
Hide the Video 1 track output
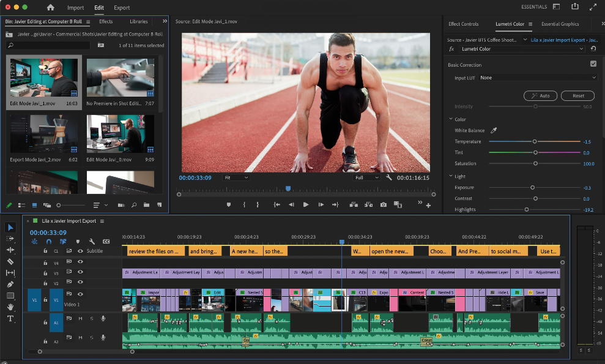click(x=80, y=295)
